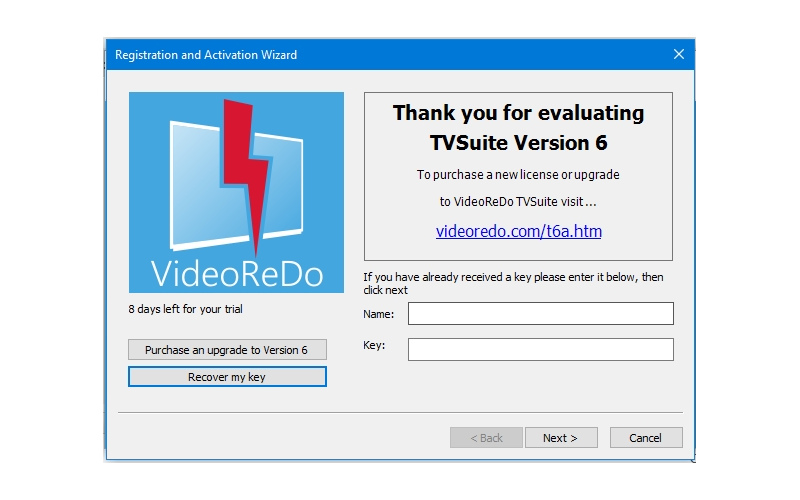Close the Registration and Activation Wizard
Screen dimensions: 800x500
(679, 54)
